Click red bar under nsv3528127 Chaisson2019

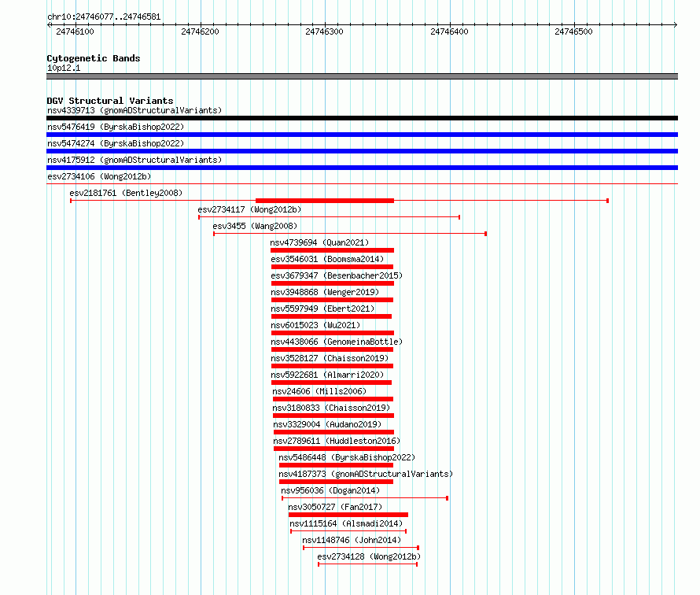pyautogui.click(x=332, y=366)
